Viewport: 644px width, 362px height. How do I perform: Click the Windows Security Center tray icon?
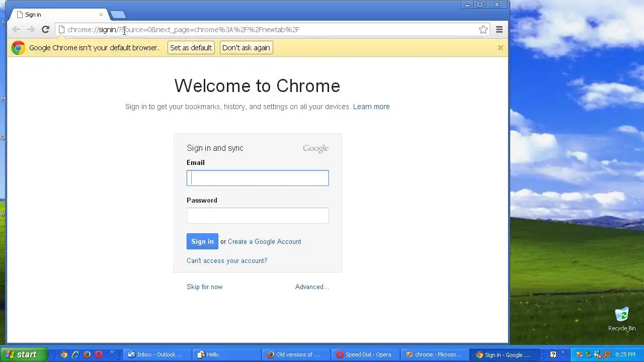pos(579,354)
